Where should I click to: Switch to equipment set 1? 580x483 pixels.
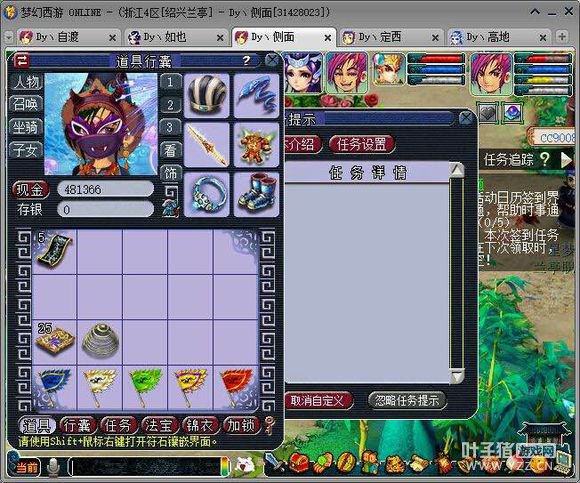(x=170, y=82)
